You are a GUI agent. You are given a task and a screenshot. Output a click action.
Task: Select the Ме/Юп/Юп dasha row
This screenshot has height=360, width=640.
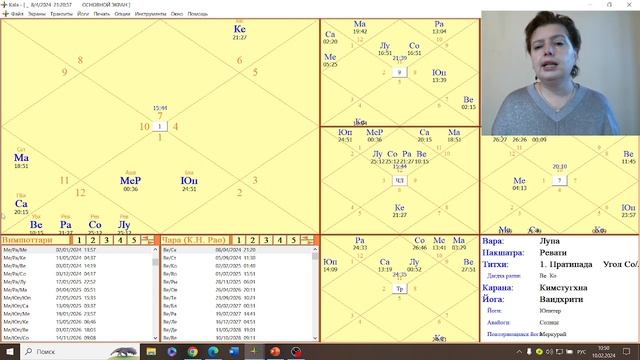point(77,298)
